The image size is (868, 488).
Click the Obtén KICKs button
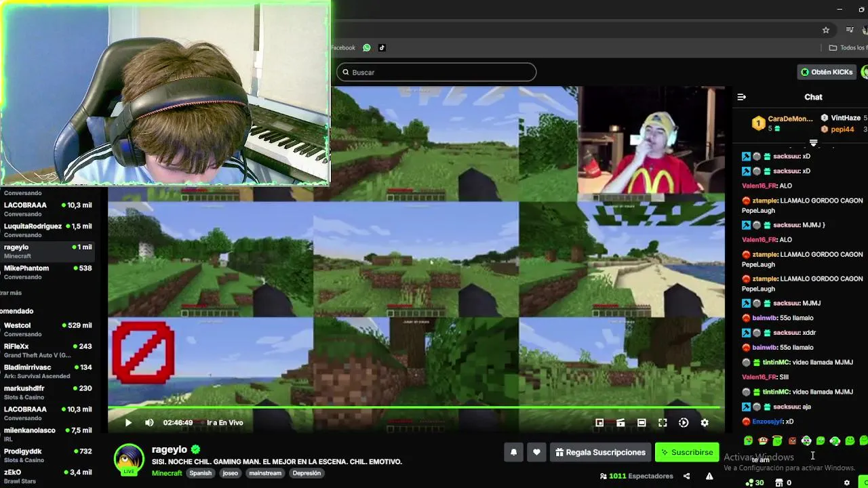tap(826, 72)
